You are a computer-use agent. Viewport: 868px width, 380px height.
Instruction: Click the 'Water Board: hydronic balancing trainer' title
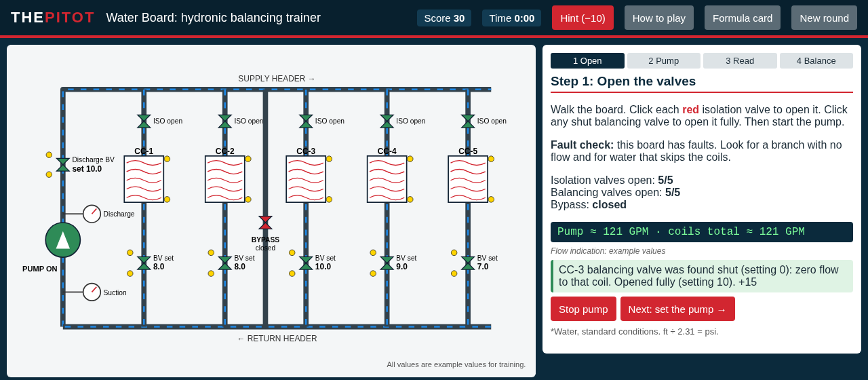(x=214, y=18)
